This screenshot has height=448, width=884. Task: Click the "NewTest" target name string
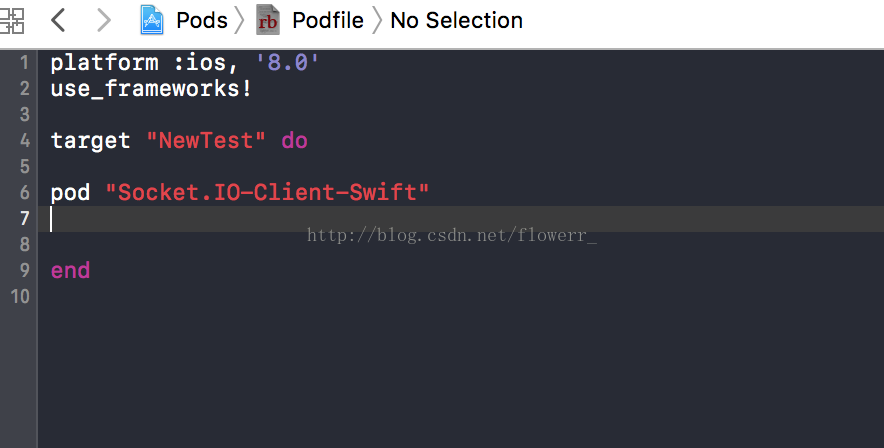[x=206, y=140]
